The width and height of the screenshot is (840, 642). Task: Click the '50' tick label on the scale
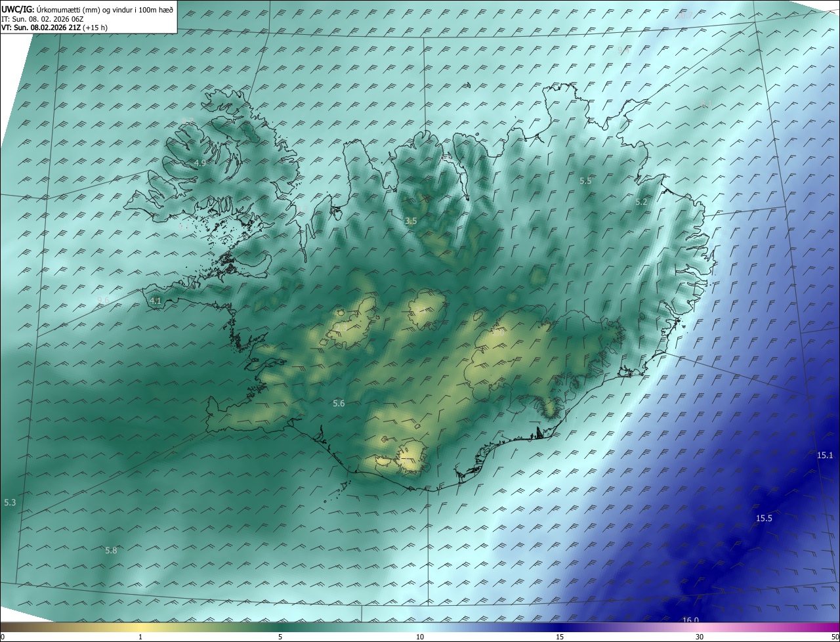click(835, 637)
